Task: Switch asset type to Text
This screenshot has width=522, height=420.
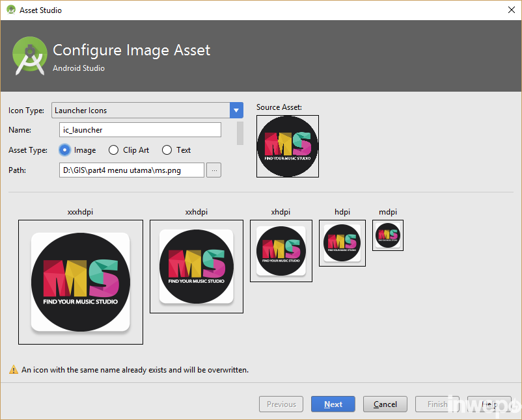Action: point(167,150)
